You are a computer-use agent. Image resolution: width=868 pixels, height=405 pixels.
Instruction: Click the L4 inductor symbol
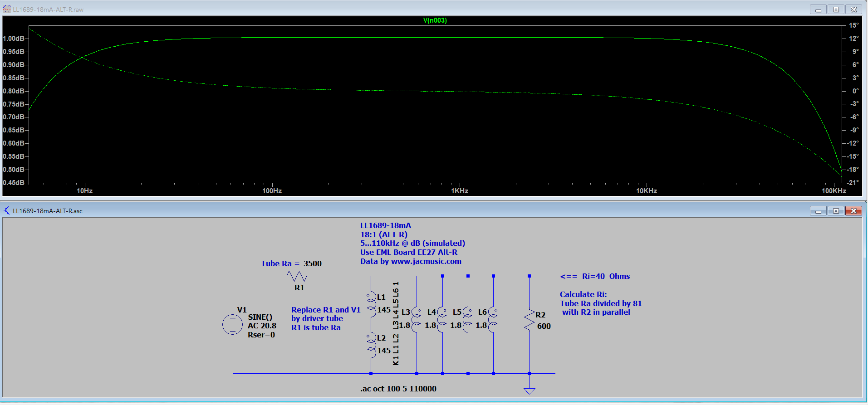pyautogui.click(x=442, y=319)
